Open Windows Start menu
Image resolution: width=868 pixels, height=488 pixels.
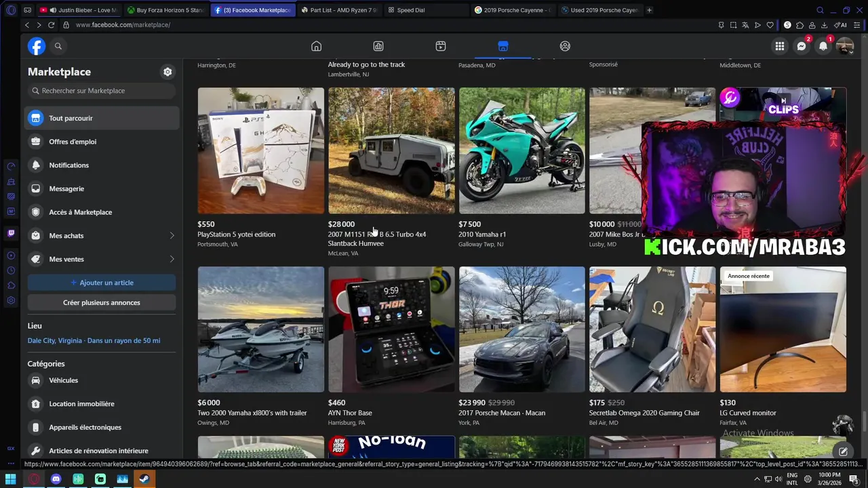pos(11,479)
